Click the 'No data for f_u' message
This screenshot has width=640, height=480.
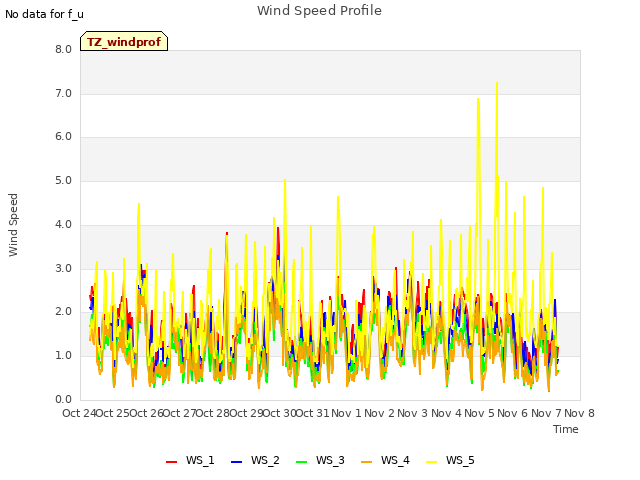click(x=44, y=14)
